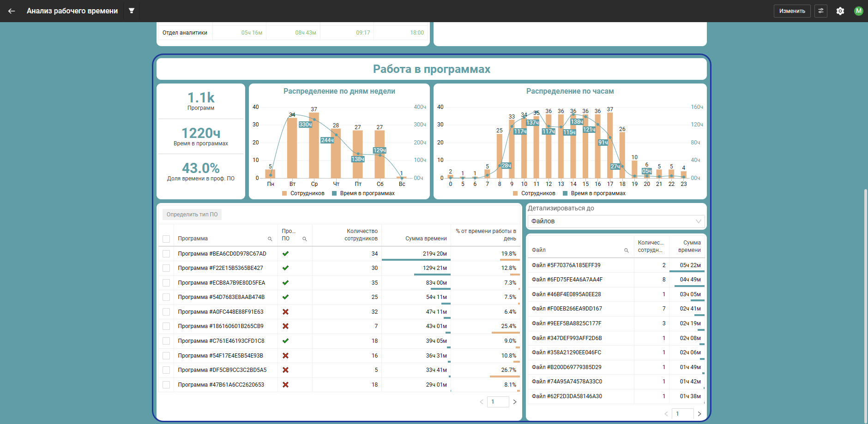Next page arrow in files table
Image resolution: width=868 pixels, height=424 pixels.
699,414
